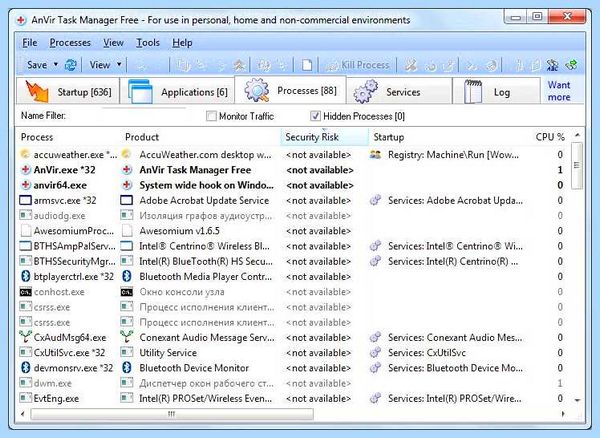Image resolution: width=600 pixels, height=438 pixels.
Task: Click the process list scroll down arrow
Action: pos(577,400)
